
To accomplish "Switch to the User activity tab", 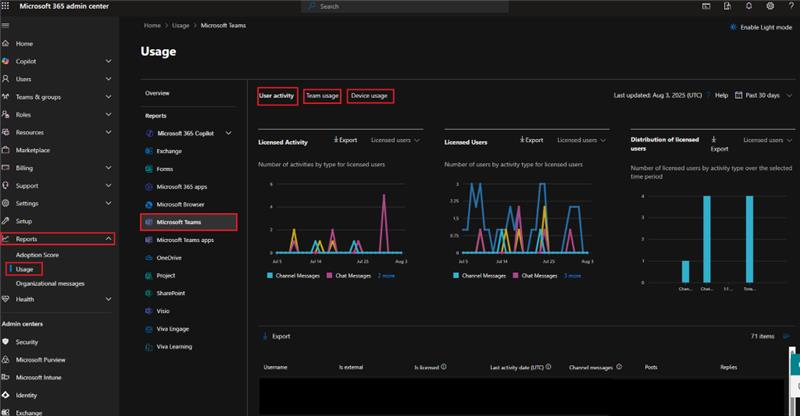I will 277,95.
